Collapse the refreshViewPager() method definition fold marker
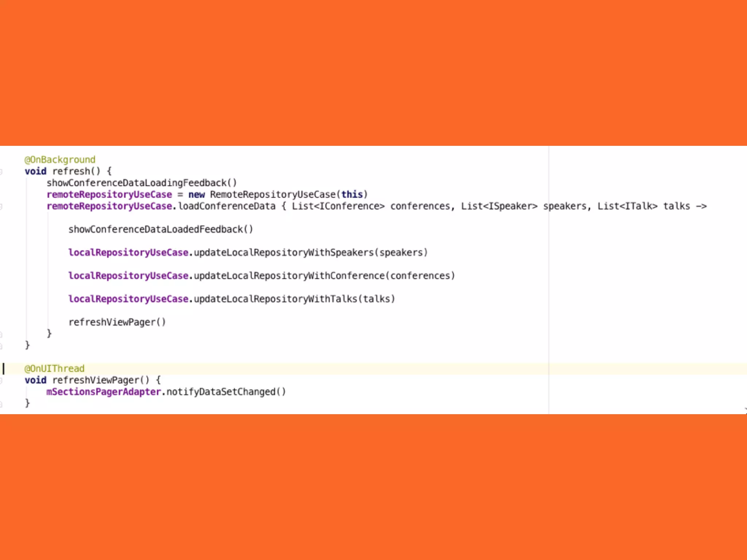The image size is (747, 560). pyautogui.click(x=1, y=380)
